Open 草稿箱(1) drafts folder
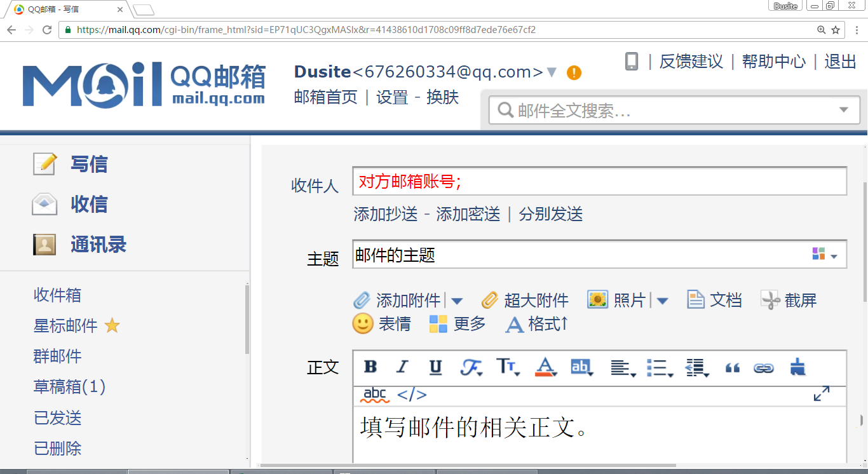 tap(70, 387)
